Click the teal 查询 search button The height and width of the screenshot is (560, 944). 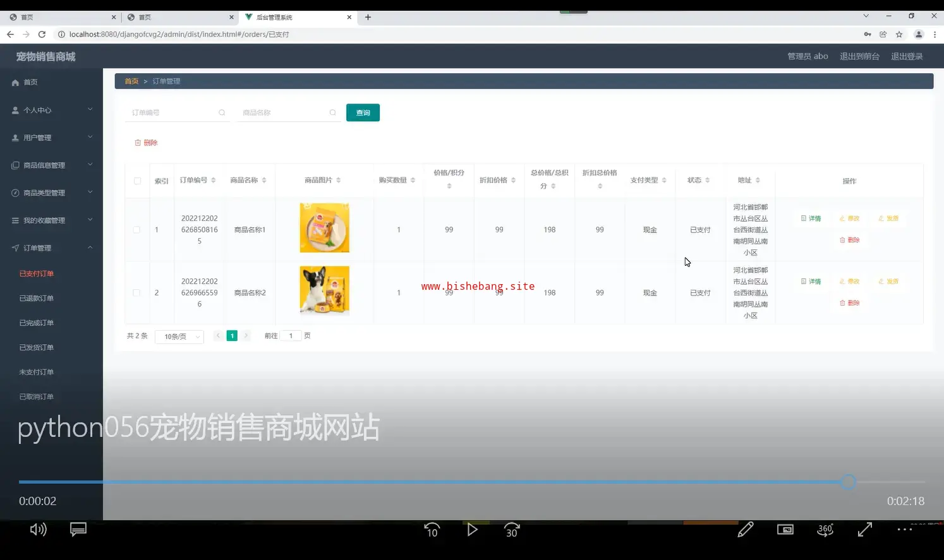coord(363,112)
